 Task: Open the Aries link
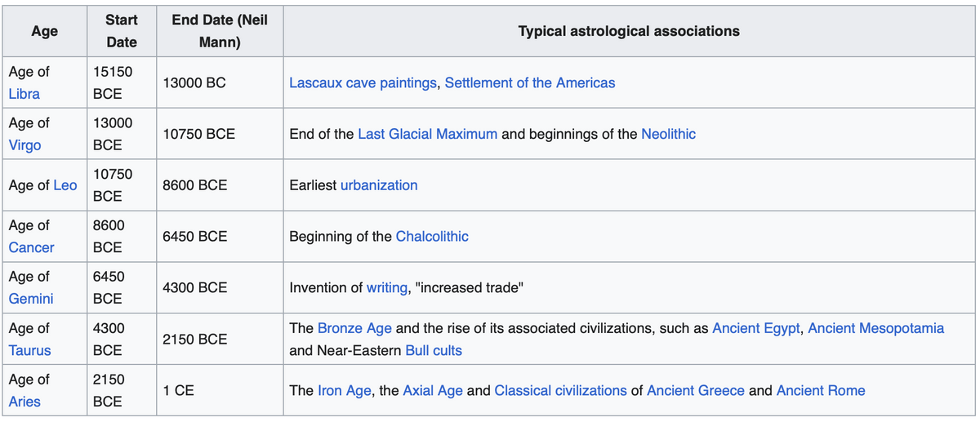(24, 402)
